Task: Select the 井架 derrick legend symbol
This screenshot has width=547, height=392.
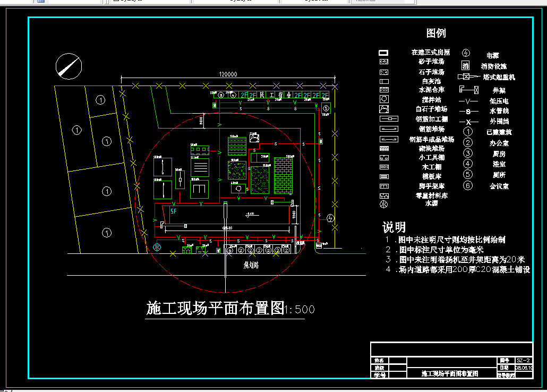Action: 467,90
